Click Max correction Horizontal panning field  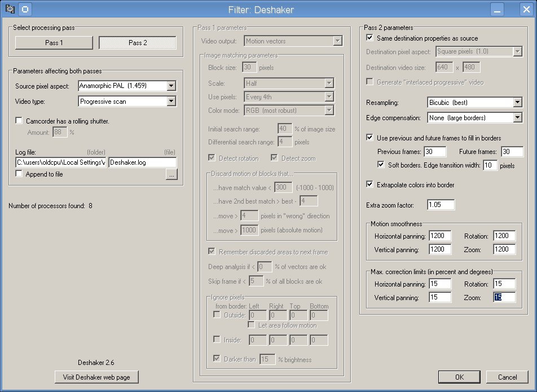(440, 284)
